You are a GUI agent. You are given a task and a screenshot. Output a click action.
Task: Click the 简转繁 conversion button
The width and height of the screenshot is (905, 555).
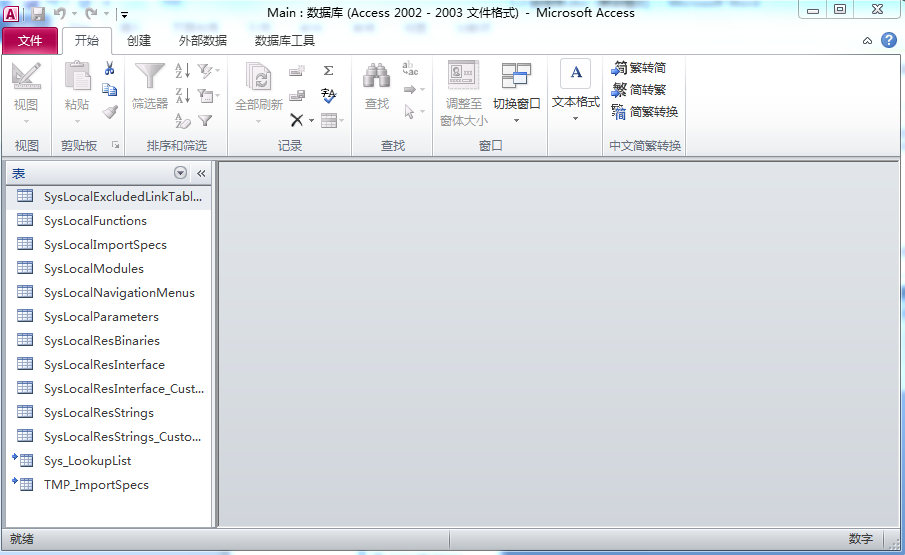point(638,89)
